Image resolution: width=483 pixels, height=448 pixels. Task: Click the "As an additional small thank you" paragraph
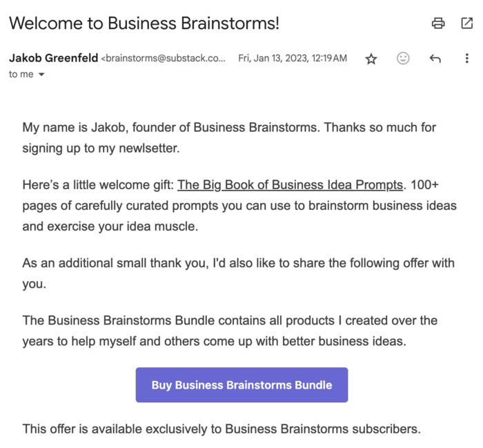(x=239, y=273)
